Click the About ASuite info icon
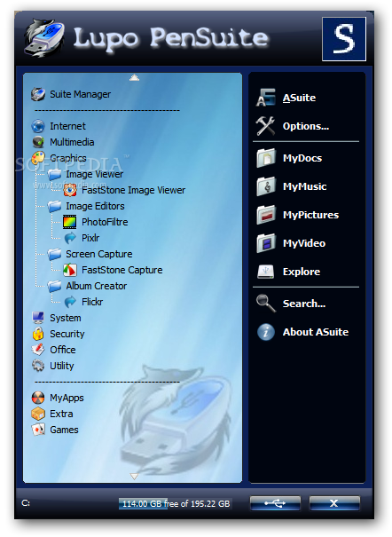This screenshot has height=537, width=392. (266, 332)
